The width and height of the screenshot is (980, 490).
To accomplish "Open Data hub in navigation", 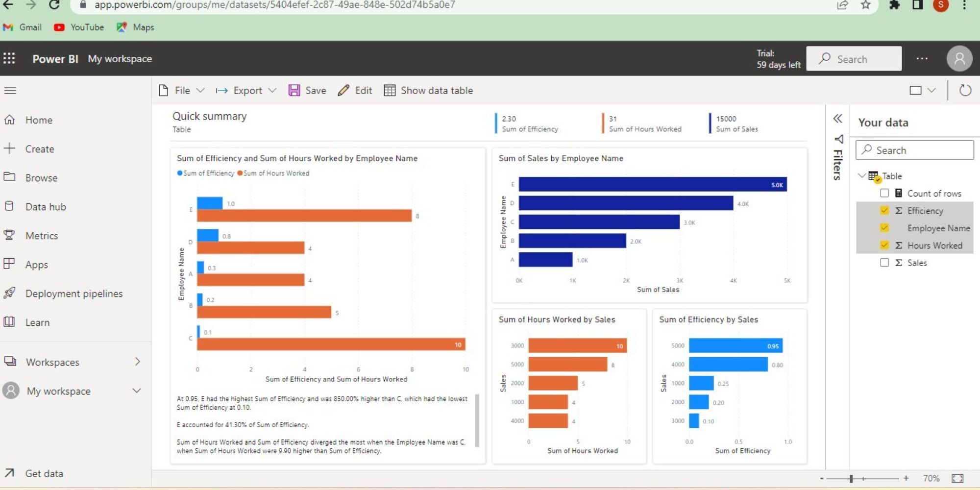I will [x=46, y=206].
